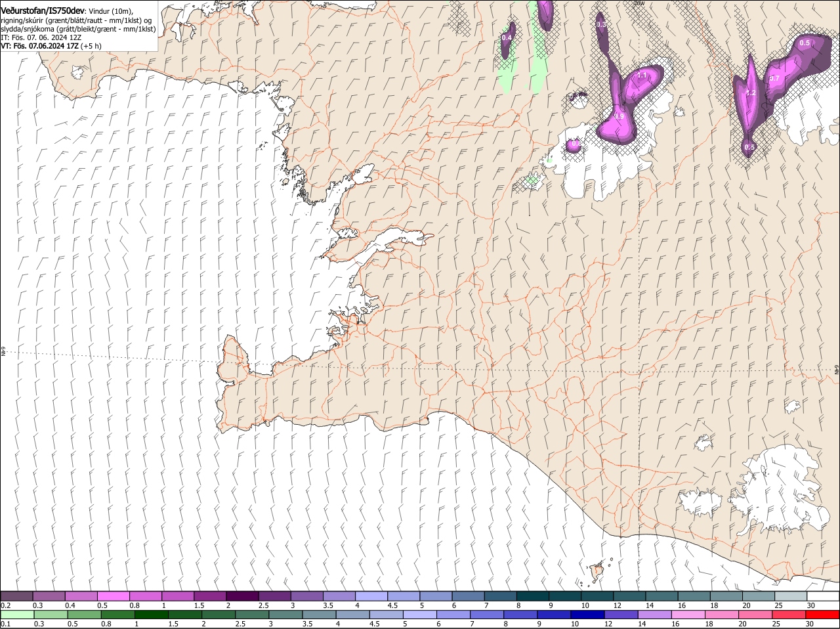Click the 1.1 precipitation value label

[642, 76]
